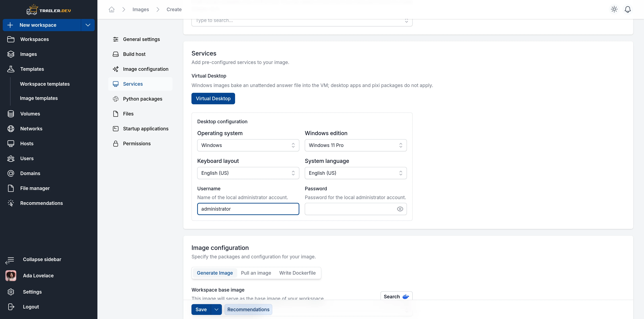Show password with the eye icon

(x=400, y=209)
